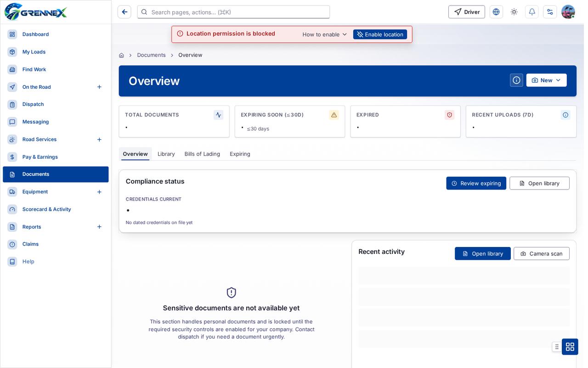The height and width of the screenshot is (368, 588).
Task: Open Claims in the sidebar
Action: [56, 244]
